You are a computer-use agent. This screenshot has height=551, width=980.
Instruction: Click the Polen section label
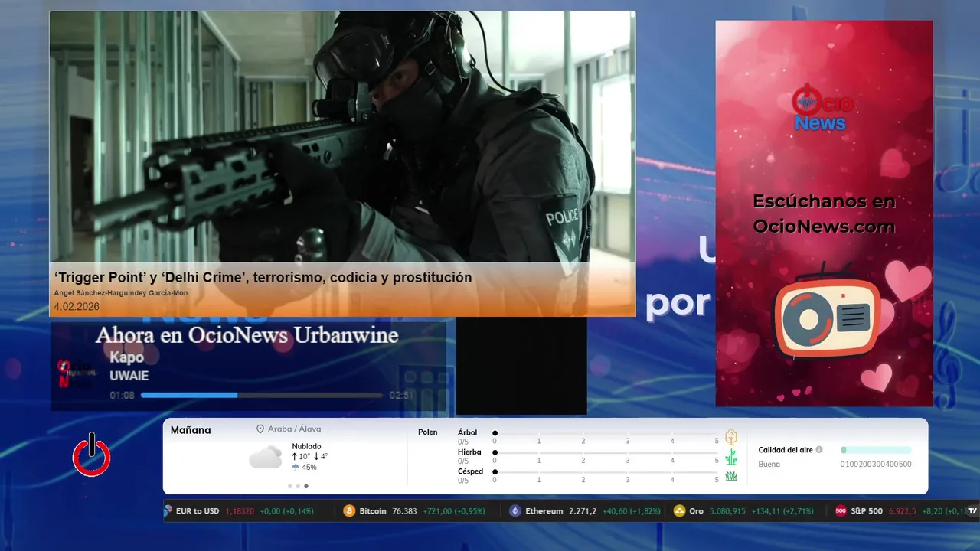click(x=428, y=432)
